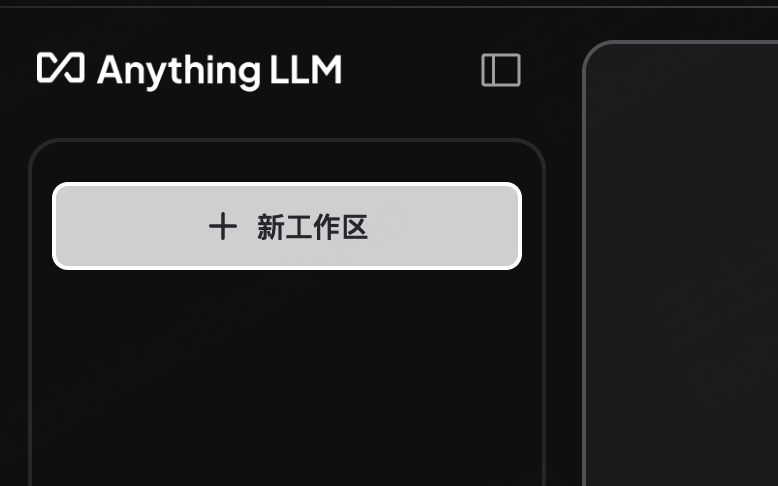Click the word Anything in header
Image resolution: width=778 pixels, height=486 pixels.
click(x=179, y=72)
